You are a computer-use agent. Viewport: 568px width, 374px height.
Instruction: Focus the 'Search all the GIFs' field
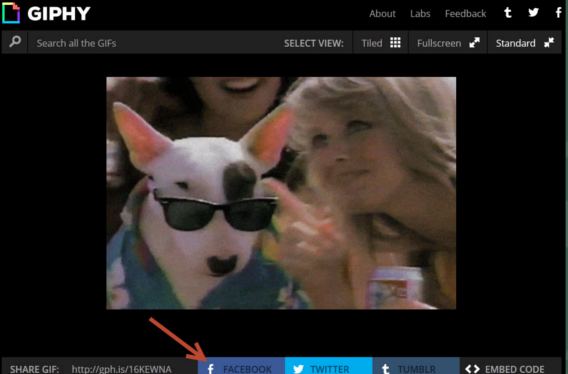pos(154,43)
